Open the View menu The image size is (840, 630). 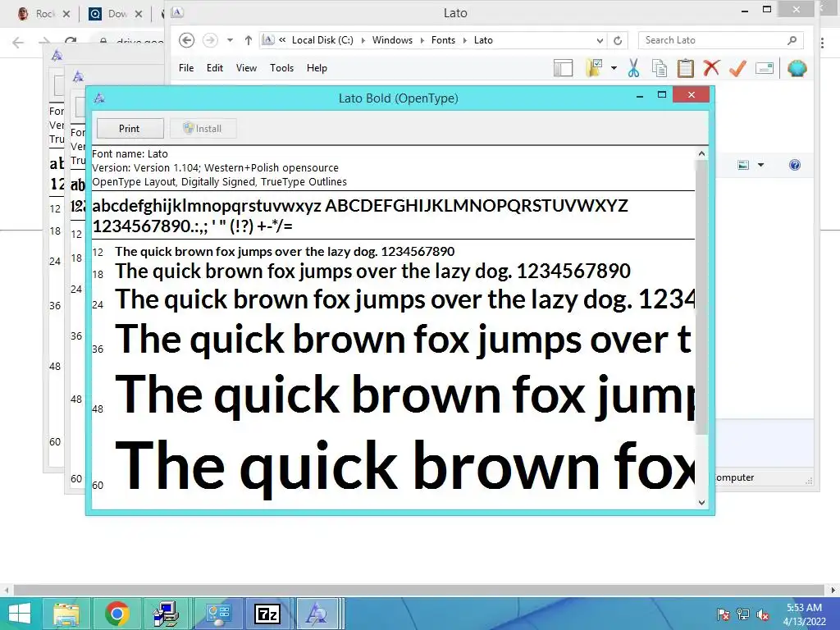(246, 68)
